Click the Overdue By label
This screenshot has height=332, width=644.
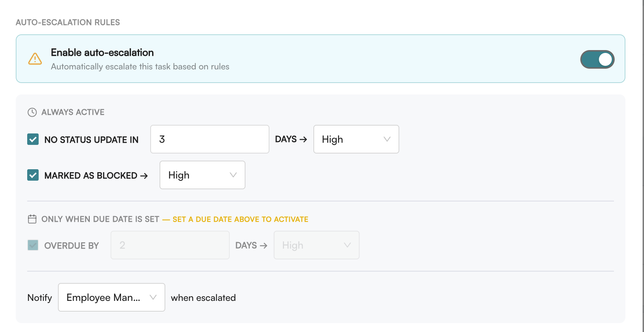72,246
